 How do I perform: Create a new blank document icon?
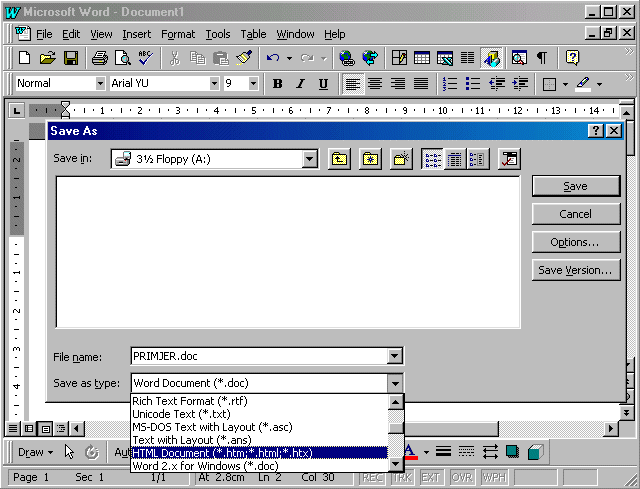(x=24, y=58)
